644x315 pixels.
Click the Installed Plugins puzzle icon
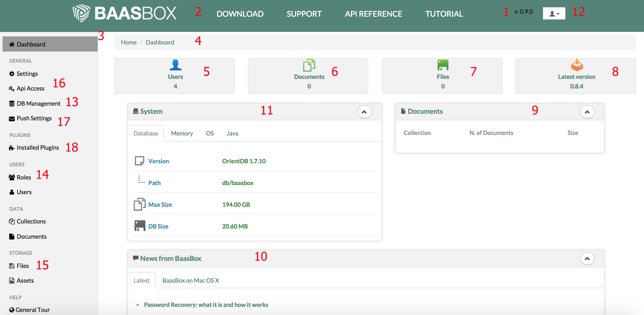pos(12,148)
